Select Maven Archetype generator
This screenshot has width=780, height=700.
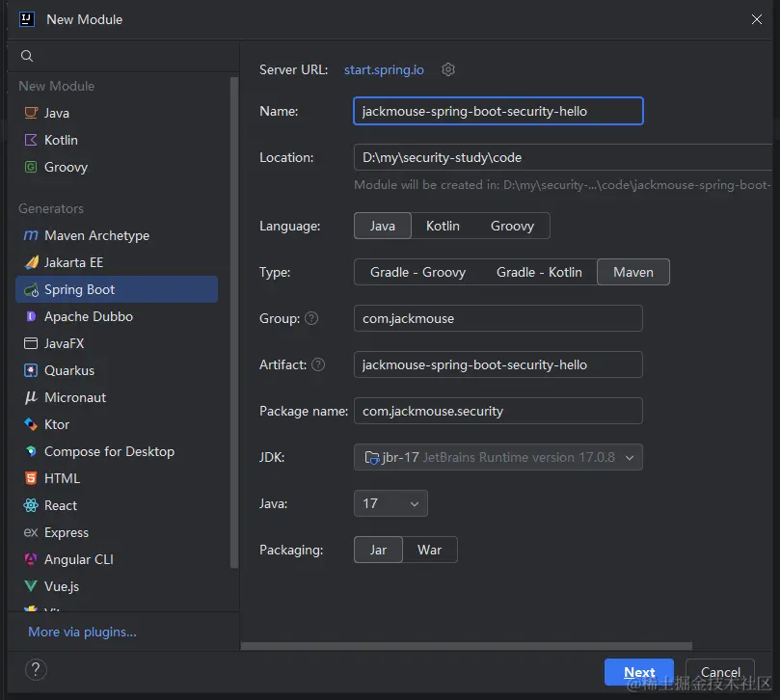117,235
